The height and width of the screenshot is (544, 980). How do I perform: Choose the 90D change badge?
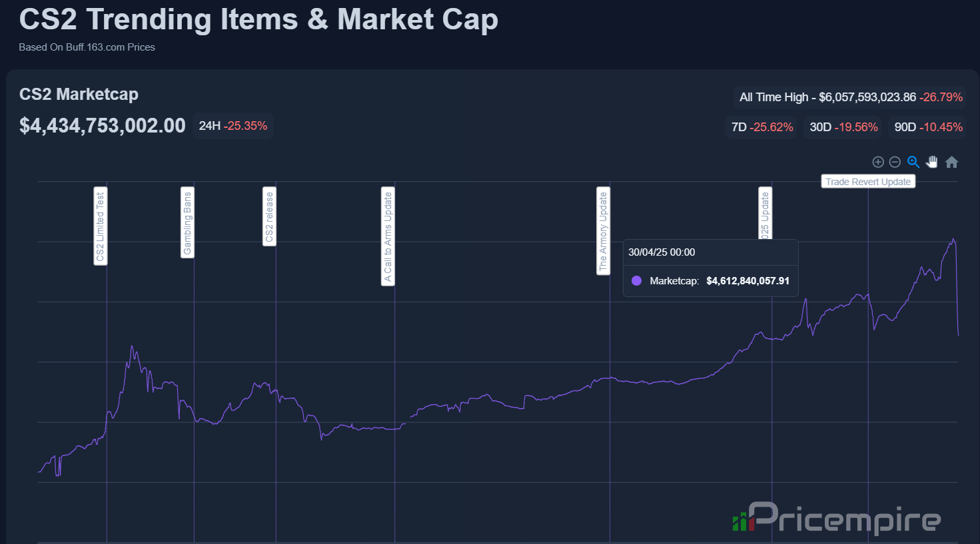(x=928, y=127)
